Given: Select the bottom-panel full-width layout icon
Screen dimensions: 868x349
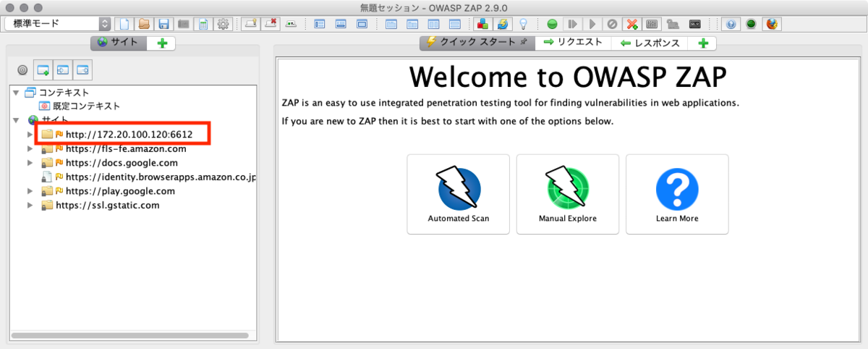Looking at the screenshot, I should coord(341,24).
